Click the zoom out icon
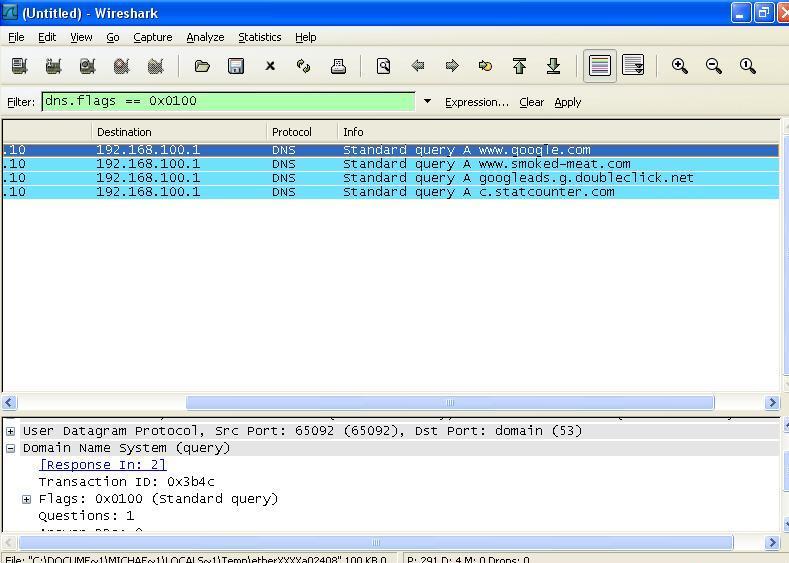 pos(714,66)
